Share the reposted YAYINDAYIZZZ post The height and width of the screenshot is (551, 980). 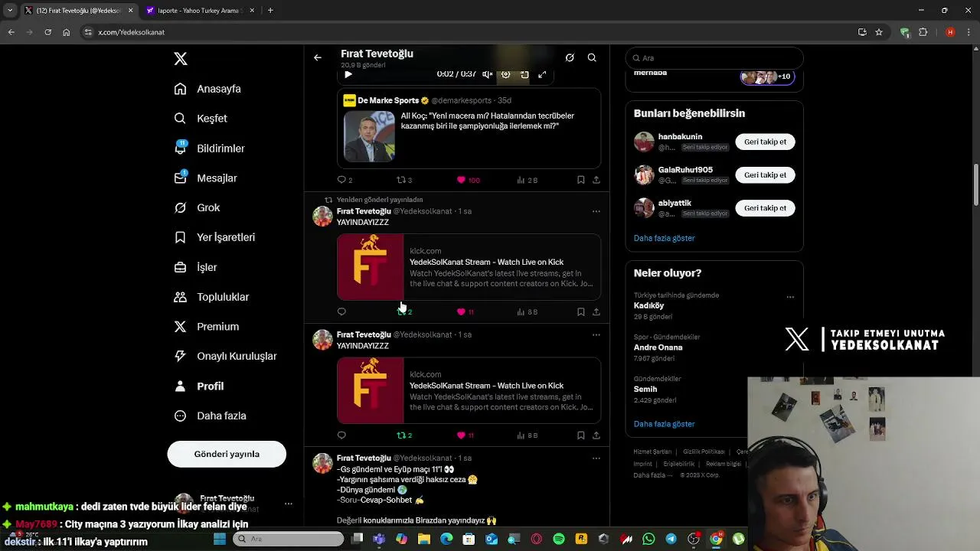596,311
